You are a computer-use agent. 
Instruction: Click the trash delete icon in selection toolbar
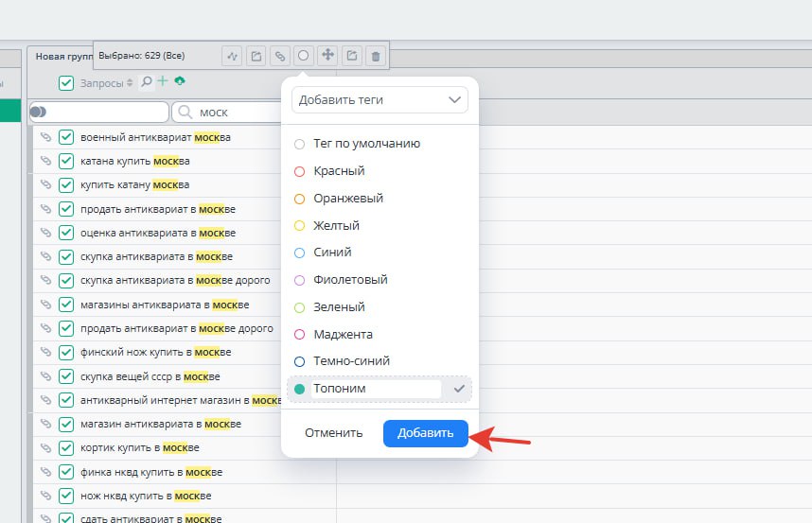(x=376, y=56)
